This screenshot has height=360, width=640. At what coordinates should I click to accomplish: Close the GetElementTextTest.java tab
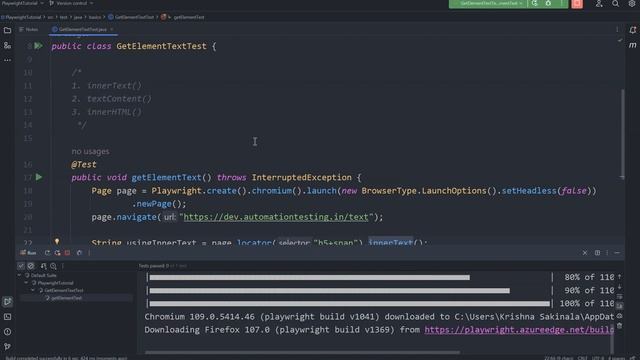(x=112, y=29)
